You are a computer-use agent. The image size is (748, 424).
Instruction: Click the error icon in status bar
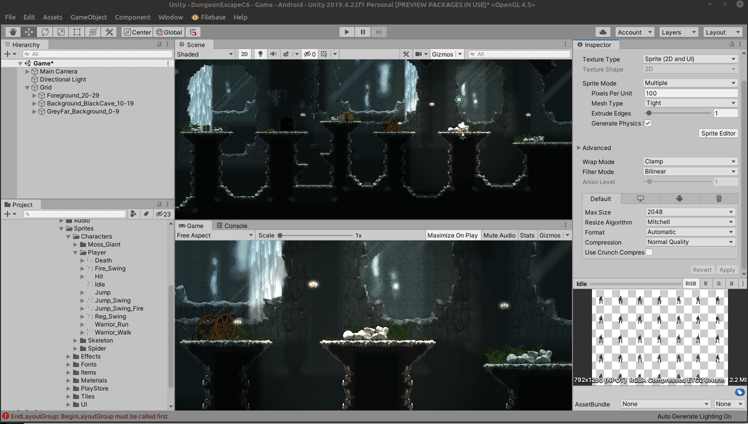point(6,416)
